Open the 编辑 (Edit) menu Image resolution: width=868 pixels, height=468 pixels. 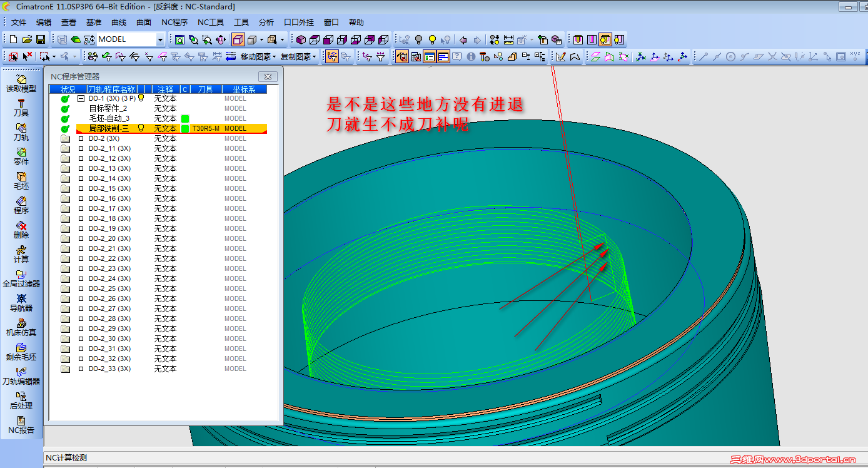(x=44, y=23)
